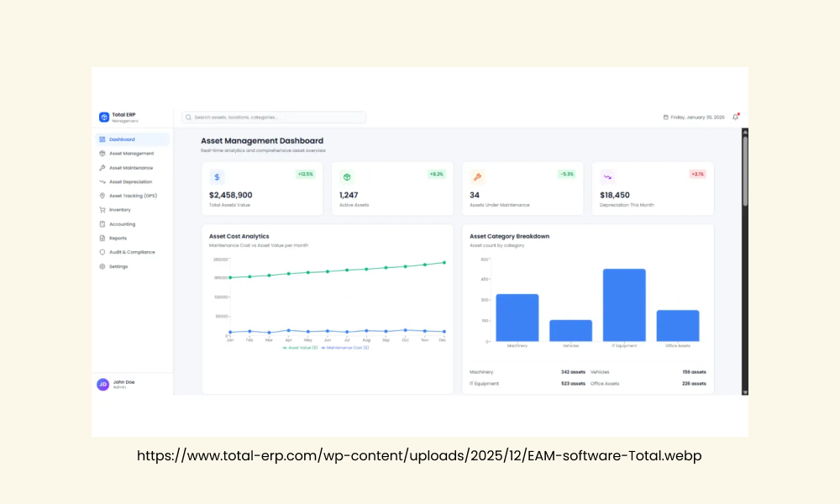Click the JD user avatar

(x=102, y=384)
